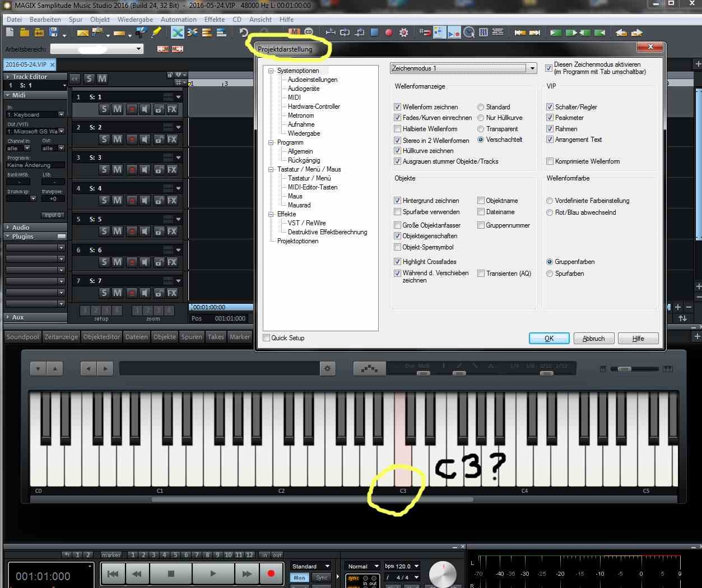The width and height of the screenshot is (702, 588).
Task: Switch to the Soundpool tab
Action: (23, 337)
